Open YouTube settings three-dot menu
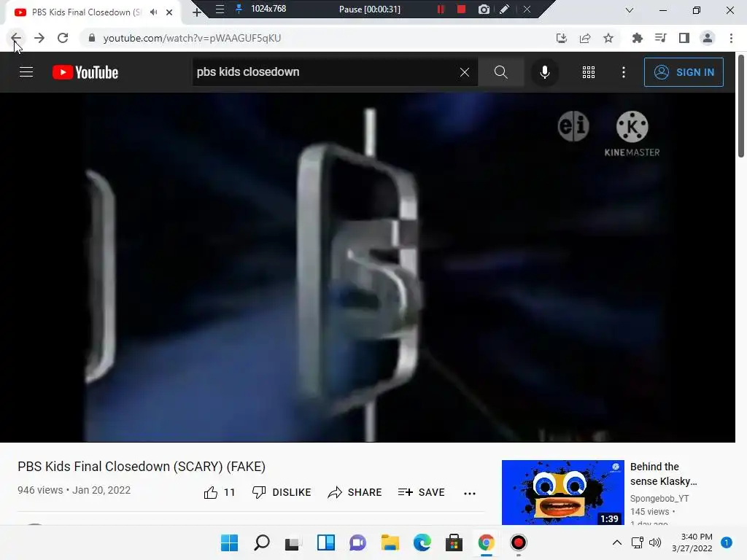Screen dimensions: 747x560 (623, 72)
